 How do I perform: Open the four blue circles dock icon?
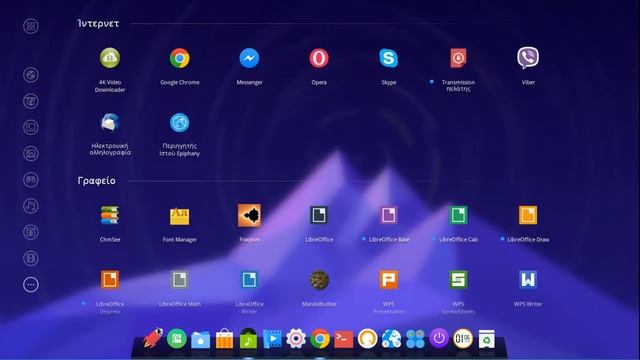[x=415, y=339]
